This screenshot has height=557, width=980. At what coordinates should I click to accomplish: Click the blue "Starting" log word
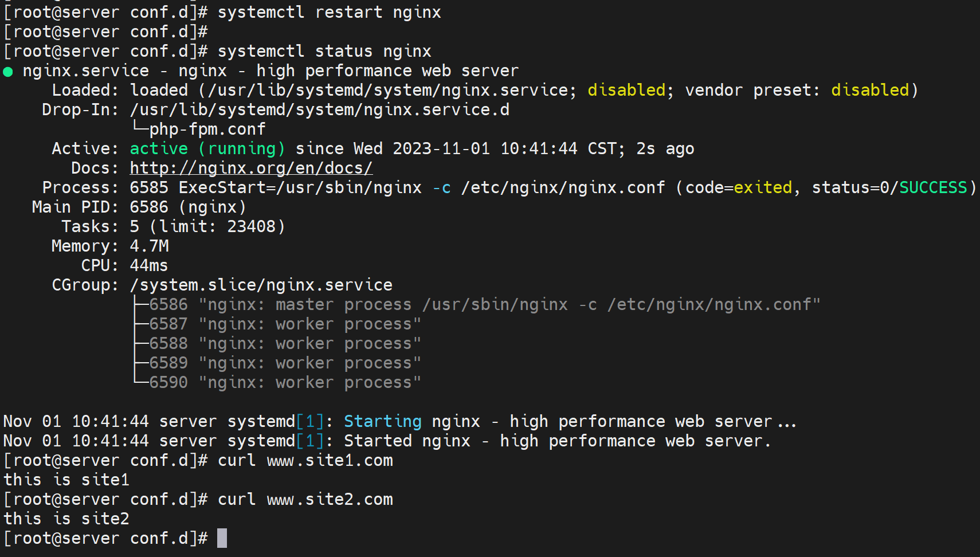[x=382, y=421]
